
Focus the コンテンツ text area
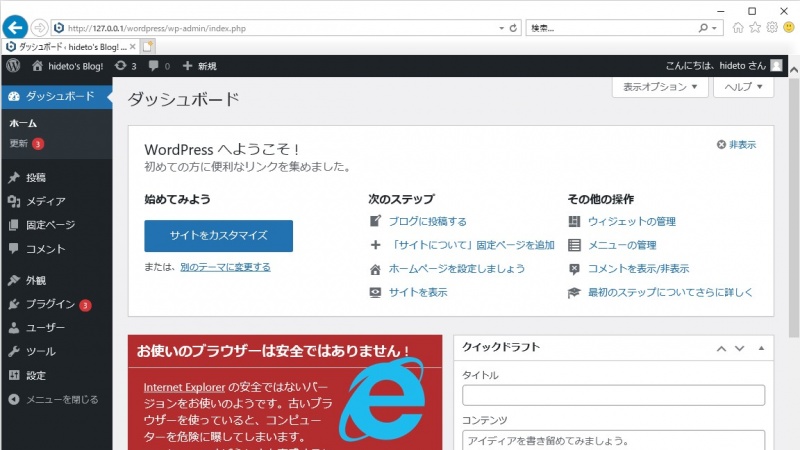(613, 440)
